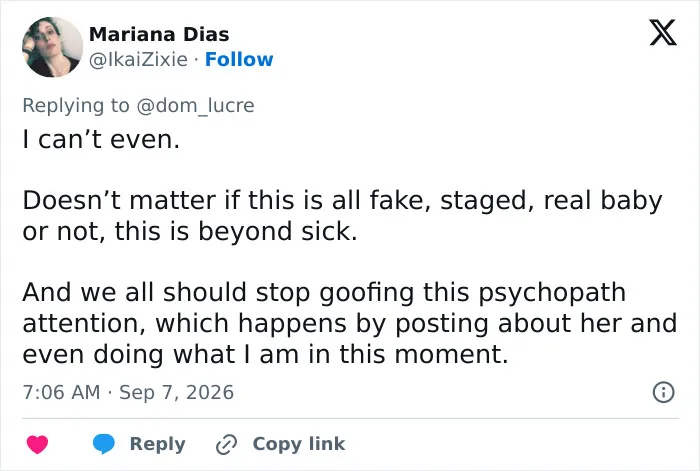Click the chain link icon
The image size is (700, 471).
(226, 444)
